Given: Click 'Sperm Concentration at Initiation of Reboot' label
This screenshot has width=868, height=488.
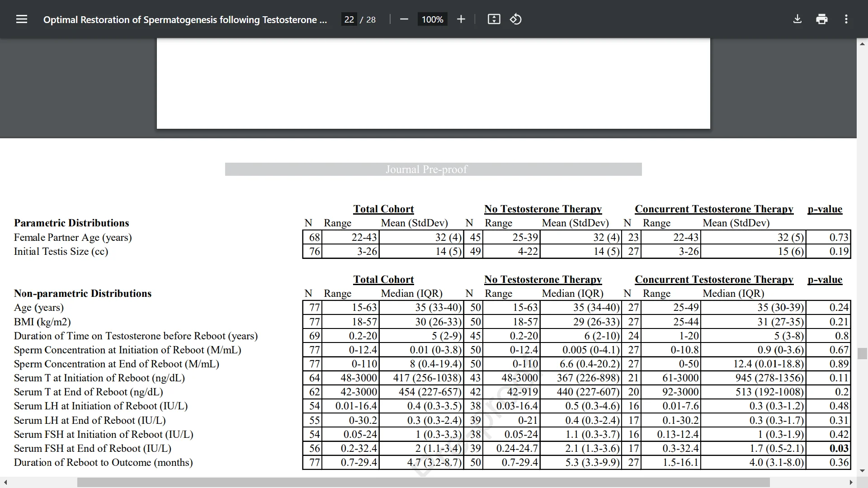Looking at the screenshot, I should pos(127,350).
